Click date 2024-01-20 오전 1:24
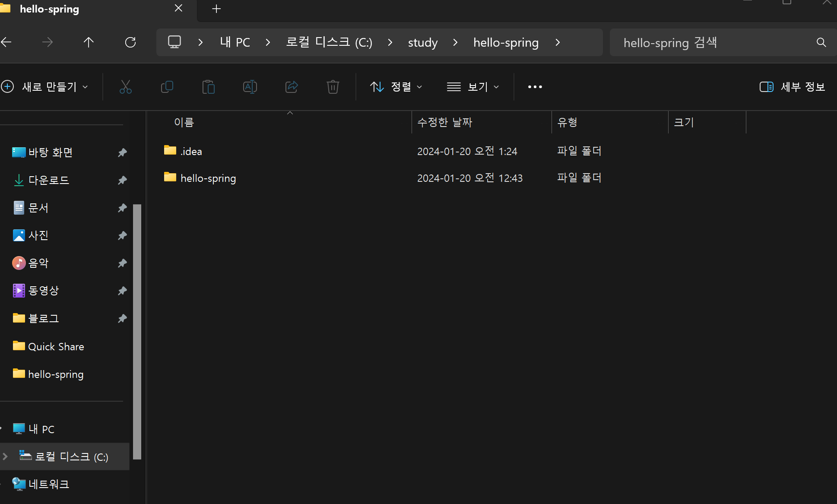837x504 pixels. pos(467,151)
